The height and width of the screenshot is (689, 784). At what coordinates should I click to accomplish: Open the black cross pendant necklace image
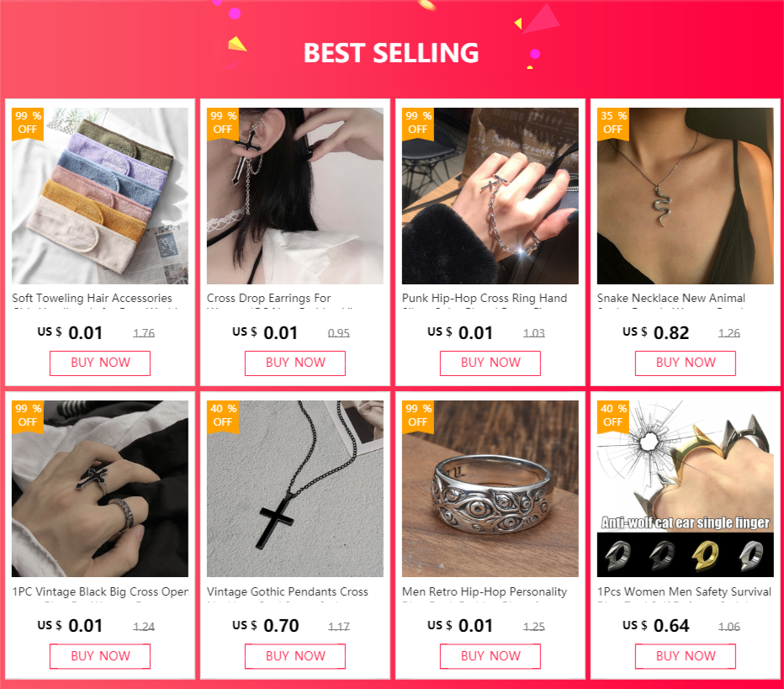point(295,489)
